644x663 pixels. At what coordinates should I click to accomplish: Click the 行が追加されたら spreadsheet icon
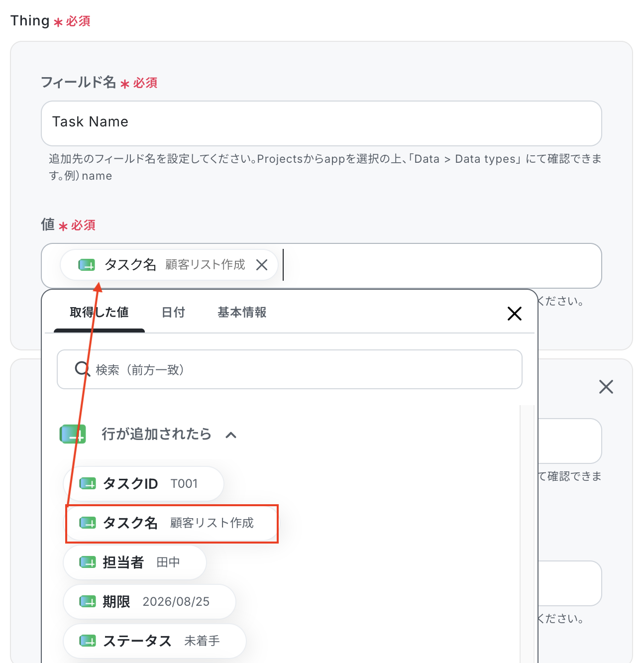pos(73,434)
